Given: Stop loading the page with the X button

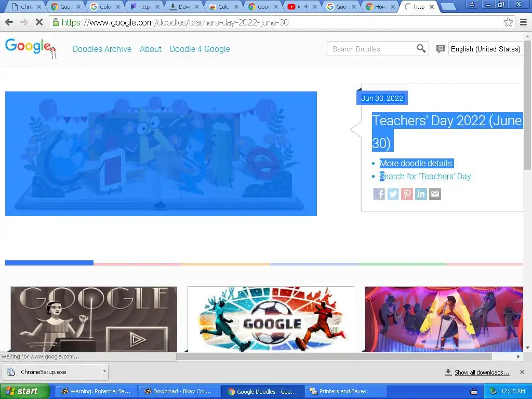Looking at the screenshot, I should (x=39, y=22).
